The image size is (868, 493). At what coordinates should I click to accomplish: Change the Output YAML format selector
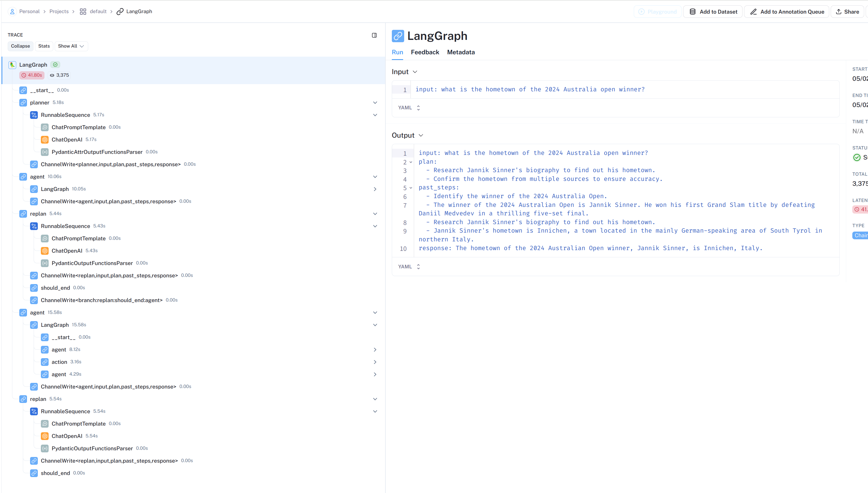(x=409, y=267)
